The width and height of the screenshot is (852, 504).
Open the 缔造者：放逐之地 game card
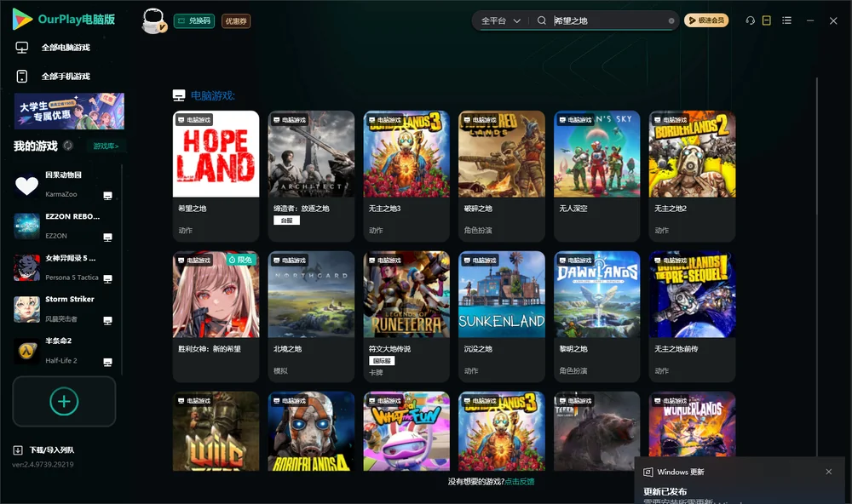click(x=311, y=176)
